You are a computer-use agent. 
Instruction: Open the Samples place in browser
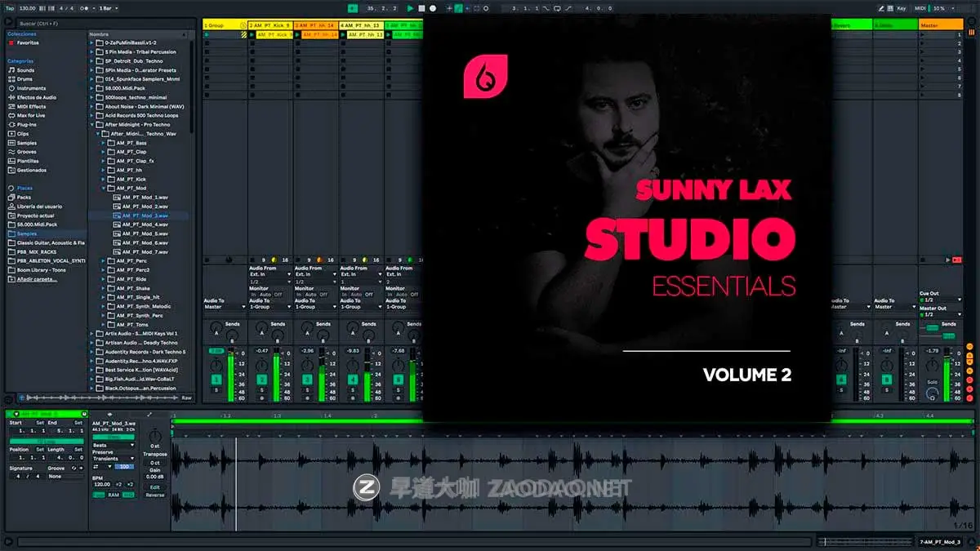[26, 233]
